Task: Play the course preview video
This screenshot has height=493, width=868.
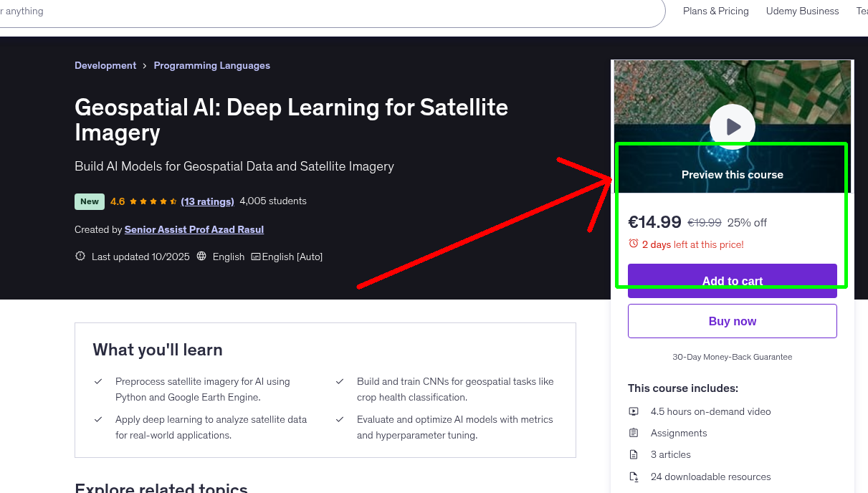Action: point(732,126)
